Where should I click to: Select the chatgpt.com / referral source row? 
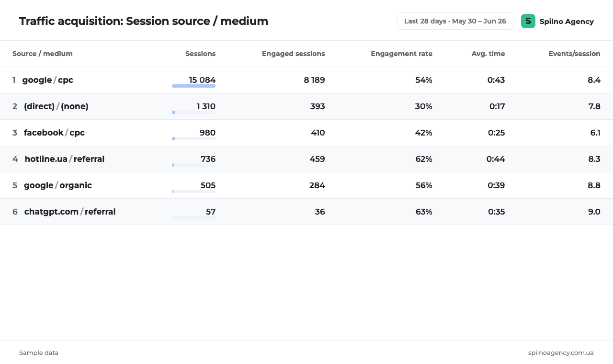[306, 212]
